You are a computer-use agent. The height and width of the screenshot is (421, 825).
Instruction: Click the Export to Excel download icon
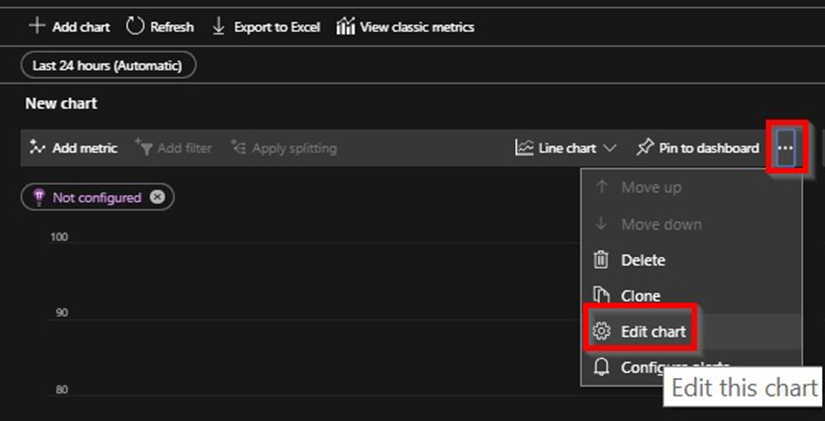[x=219, y=26]
